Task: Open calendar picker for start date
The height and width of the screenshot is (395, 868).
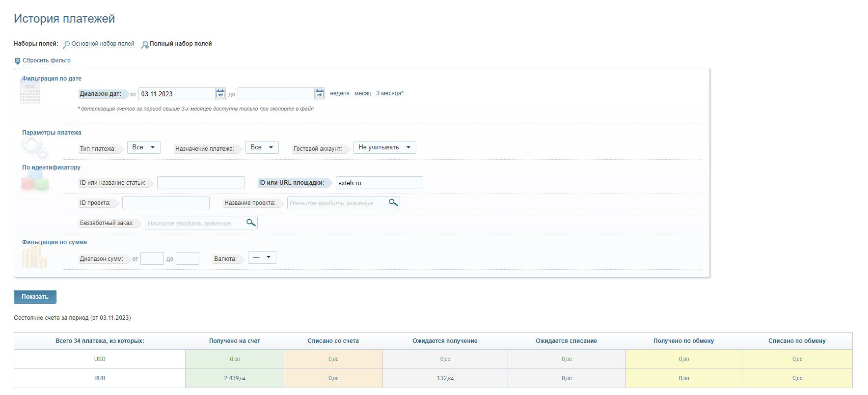Action: pyautogui.click(x=220, y=93)
